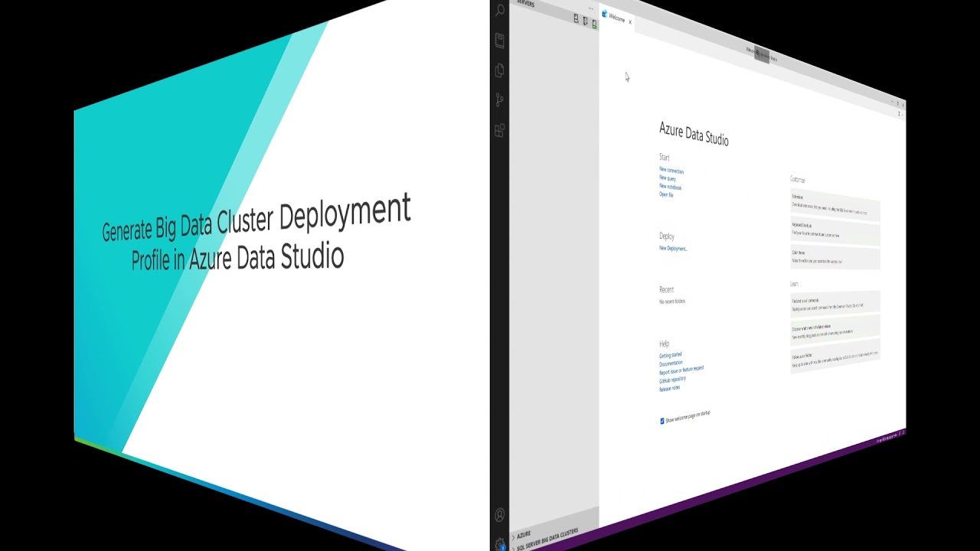Click the New Connection icon in Servers panel

(x=577, y=18)
